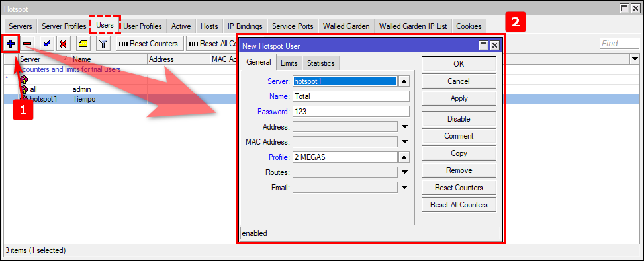Viewport: 644px width, 261px height.
Task: Close the New Hotspot User dialog
Action: click(x=494, y=46)
